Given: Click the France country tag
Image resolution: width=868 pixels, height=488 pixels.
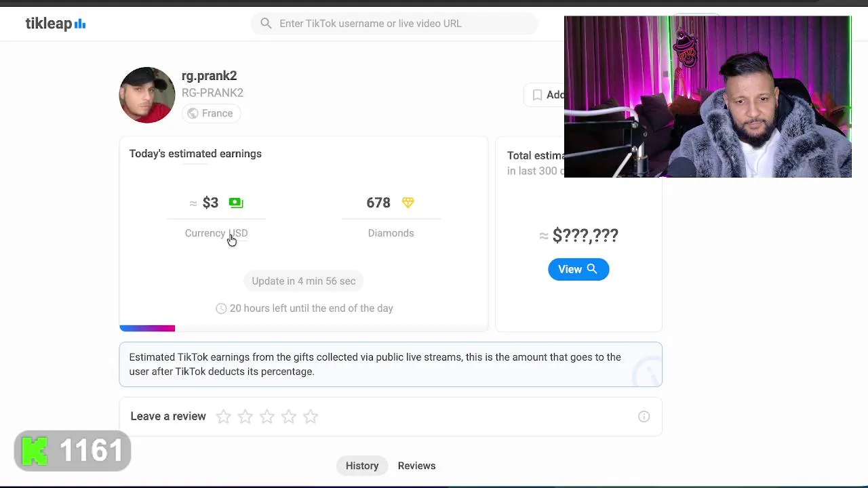Looking at the screenshot, I should (x=211, y=113).
